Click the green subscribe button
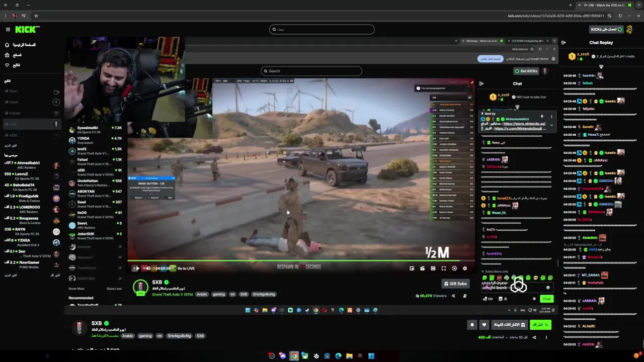This screenshot has width=644, height=362. point(540,325)
